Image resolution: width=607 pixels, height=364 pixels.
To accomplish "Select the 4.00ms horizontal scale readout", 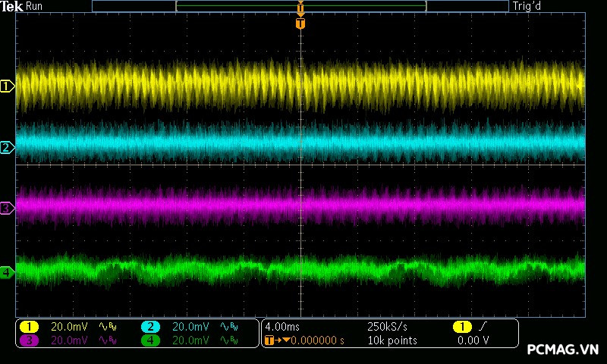I will click(x=281, y=326).
